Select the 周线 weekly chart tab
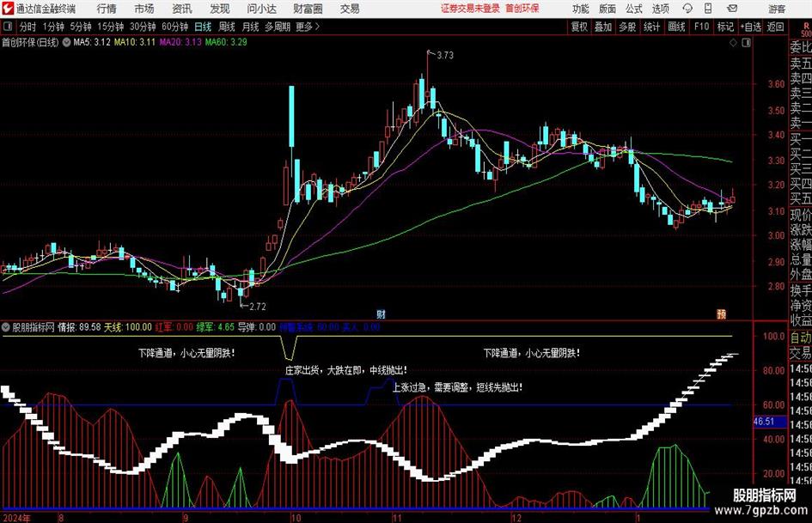Screen dimensions: 812x523 227,27
